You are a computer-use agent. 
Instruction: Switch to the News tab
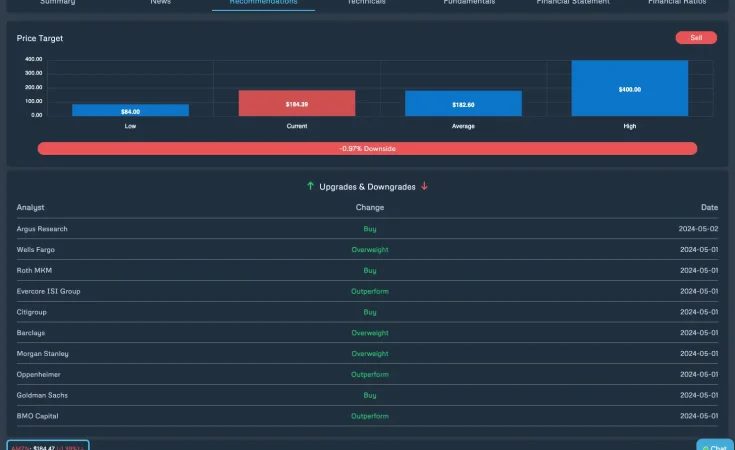pos(160,2)
